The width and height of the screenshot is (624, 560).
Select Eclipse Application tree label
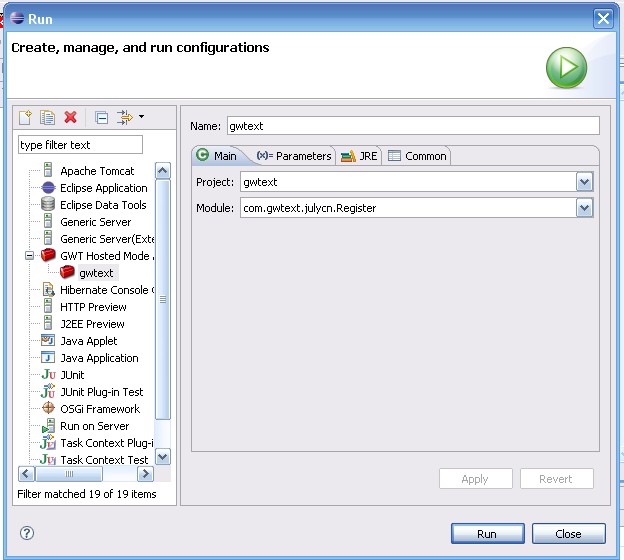(104, 188)
